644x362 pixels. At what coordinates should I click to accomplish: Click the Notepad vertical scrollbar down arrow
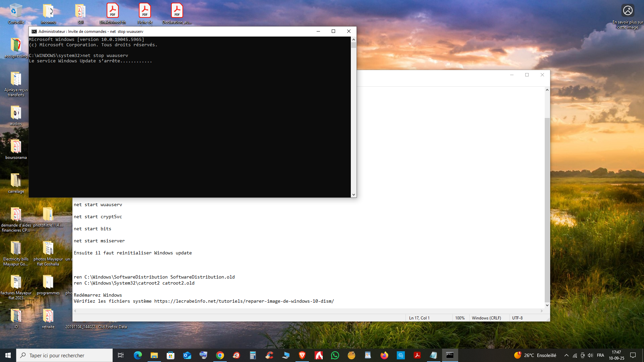click(547, 305)
